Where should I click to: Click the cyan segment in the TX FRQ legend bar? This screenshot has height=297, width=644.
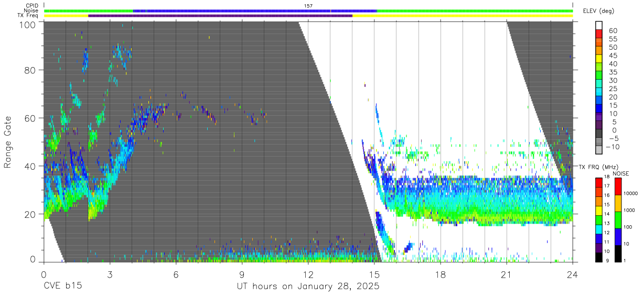click(x=598, y=229)
